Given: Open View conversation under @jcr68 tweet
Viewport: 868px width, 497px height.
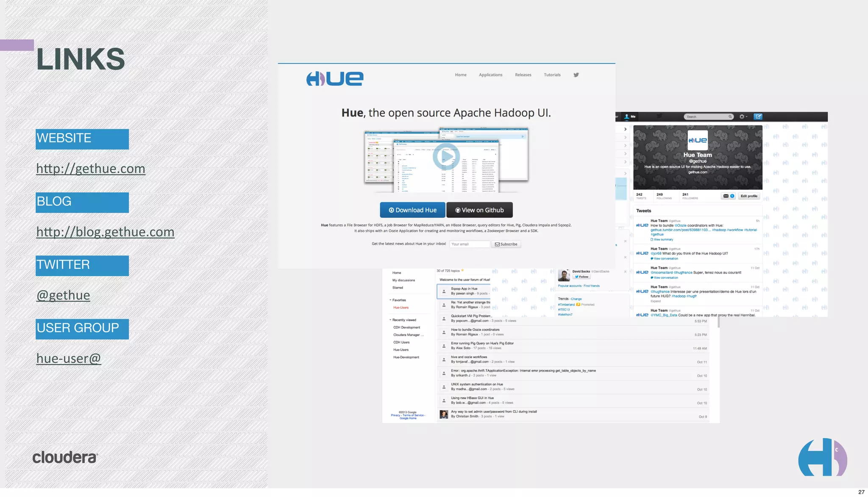Looking at the screenshot, I should (664, 258).
